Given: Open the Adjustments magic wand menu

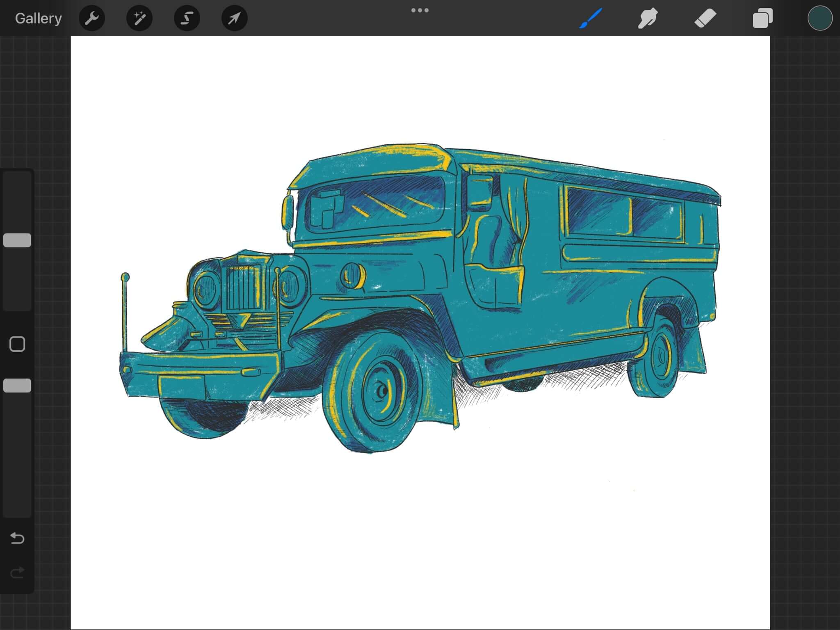Looking at the screenshot, I should tap(139, 18).
